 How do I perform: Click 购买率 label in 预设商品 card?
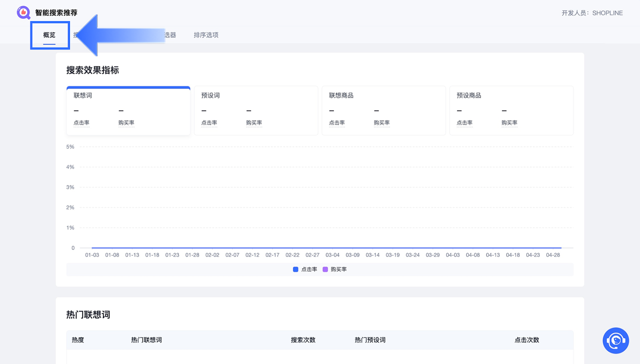pos(509,123)
